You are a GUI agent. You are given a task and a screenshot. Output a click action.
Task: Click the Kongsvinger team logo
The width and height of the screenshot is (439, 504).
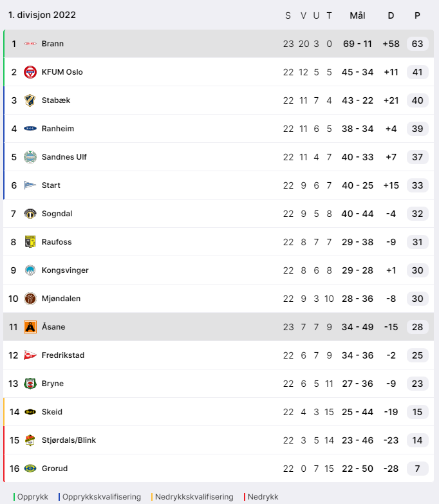[x=30, y=270]
